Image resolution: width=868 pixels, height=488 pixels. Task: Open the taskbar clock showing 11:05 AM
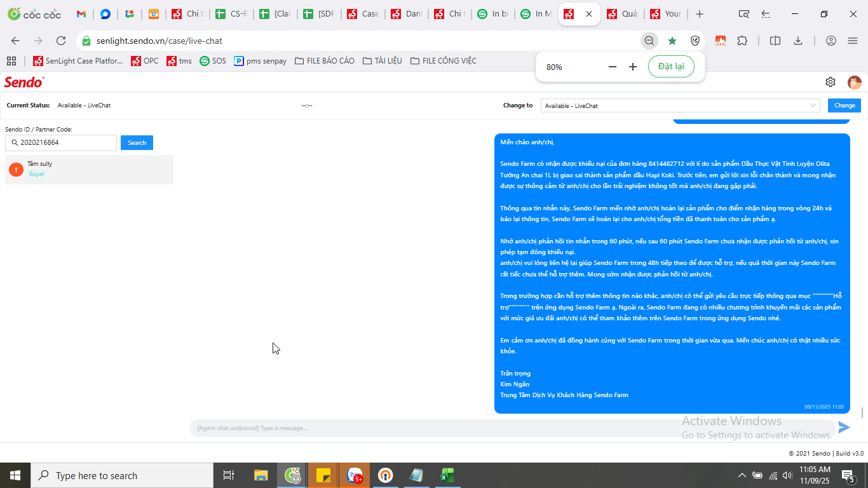[x=815, y=475]
